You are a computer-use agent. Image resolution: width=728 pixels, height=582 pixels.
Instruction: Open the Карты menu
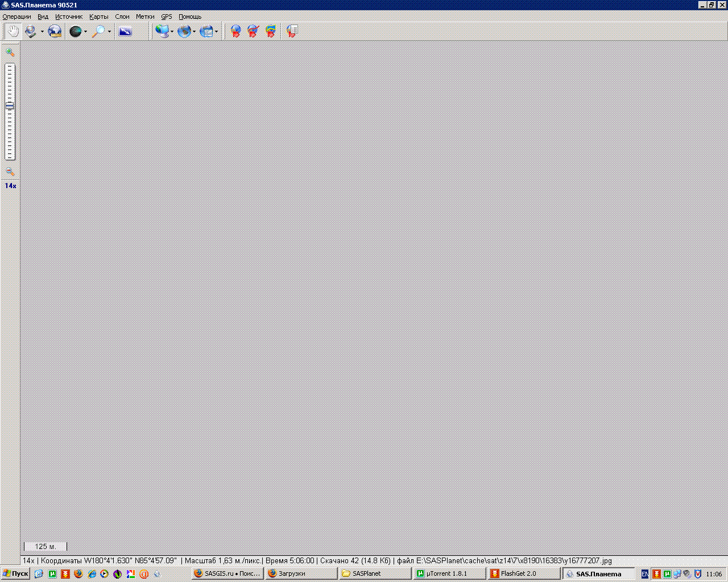coord(98,16)
